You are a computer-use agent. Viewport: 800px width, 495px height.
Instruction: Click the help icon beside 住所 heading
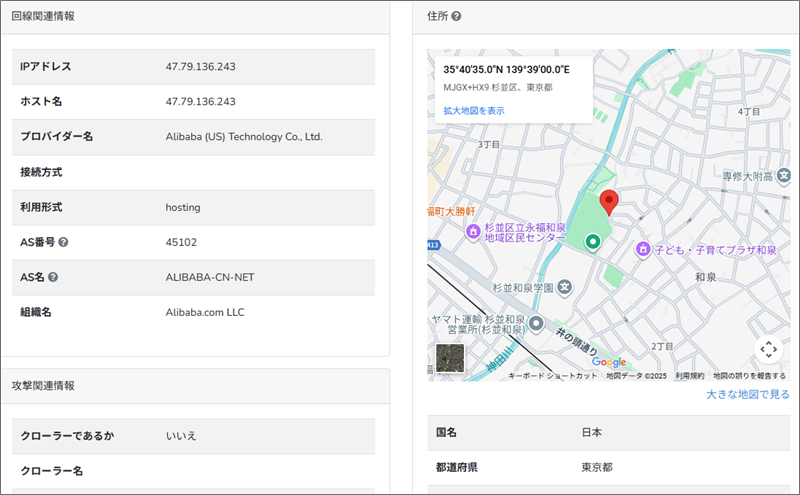click(456, 17)
